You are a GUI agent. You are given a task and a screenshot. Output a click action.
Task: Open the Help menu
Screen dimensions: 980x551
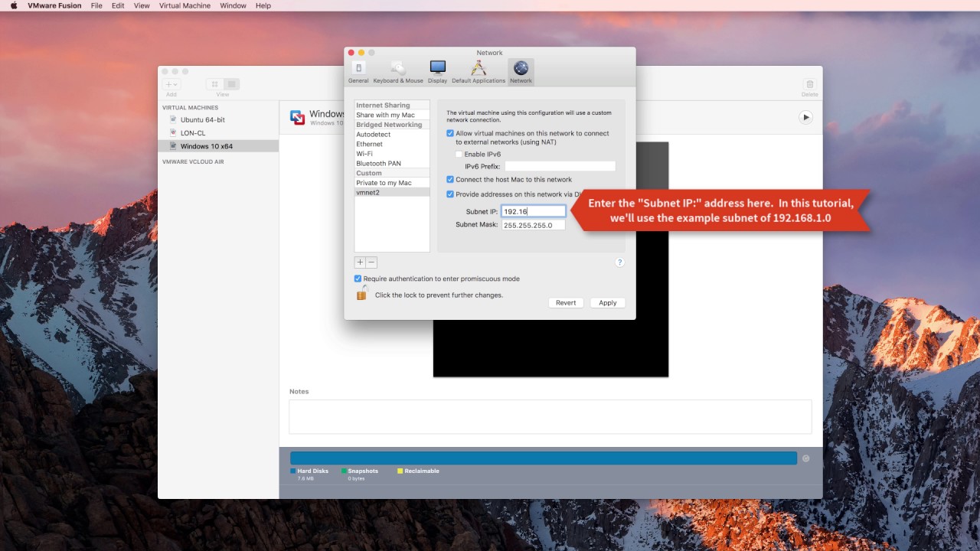pos(263,5)
